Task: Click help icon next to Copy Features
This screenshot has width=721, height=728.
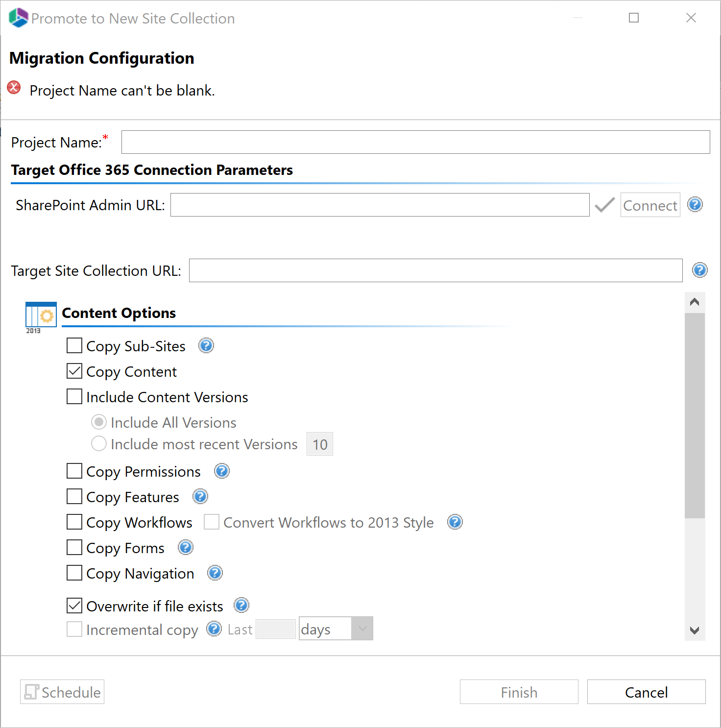Action: point(200,497)
